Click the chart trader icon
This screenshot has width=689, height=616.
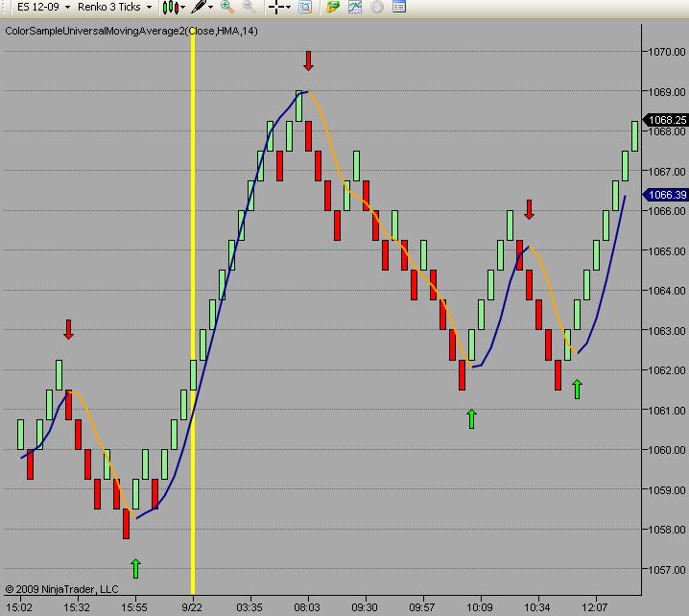pos(333,7)
